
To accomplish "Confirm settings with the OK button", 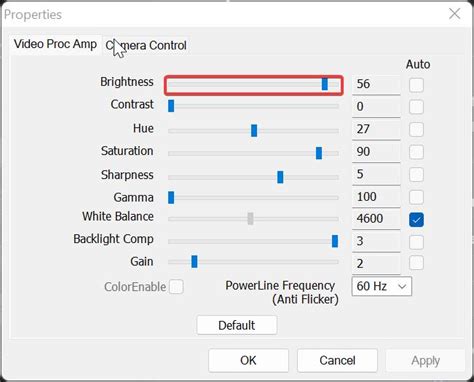I will pos(248,360).
